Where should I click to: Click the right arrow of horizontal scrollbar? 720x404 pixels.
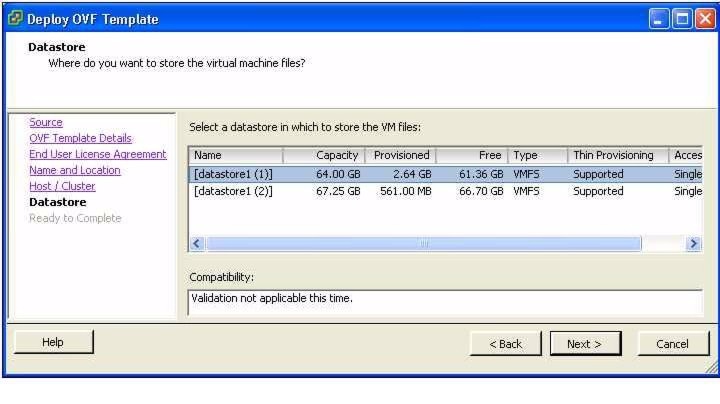[x=693, y=243]
